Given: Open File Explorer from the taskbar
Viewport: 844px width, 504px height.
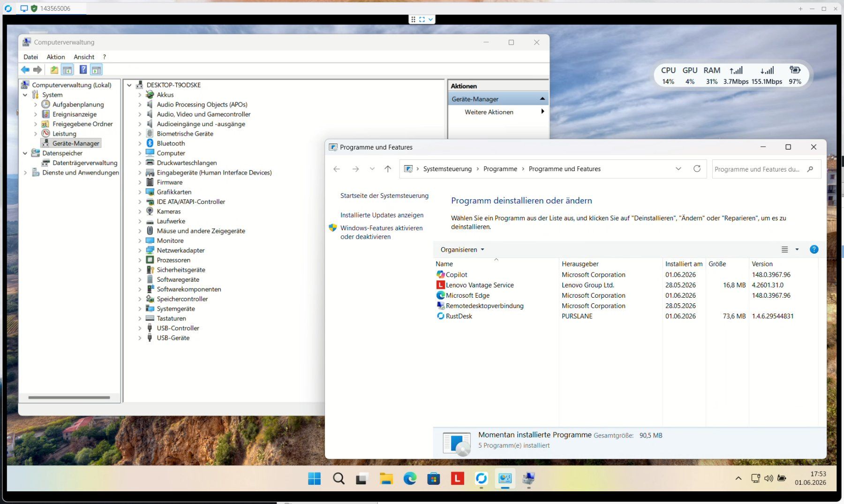Looking at the screenshot, I should 386,479.
